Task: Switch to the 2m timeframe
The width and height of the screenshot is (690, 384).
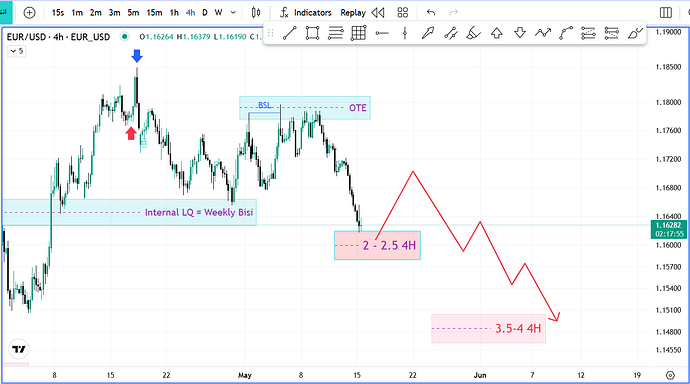Action: [x=95, y=13]
